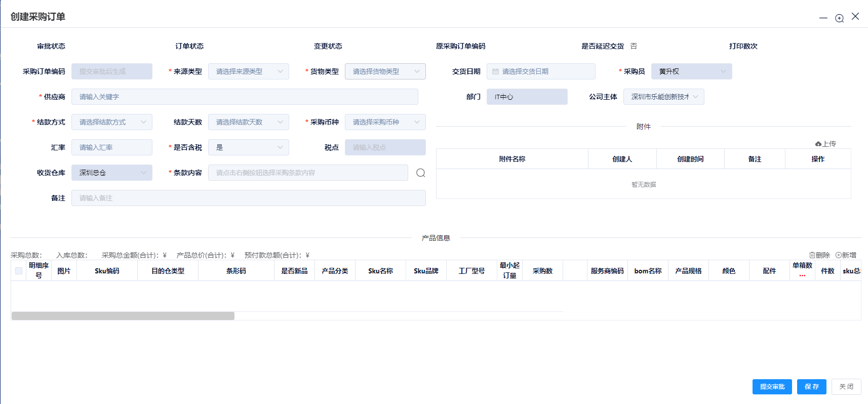The width and height of the screenshot is (868, 404).
Task: Change the 是否含税 dropdown value
Action: pyautogui.click(x=249, y=148)
